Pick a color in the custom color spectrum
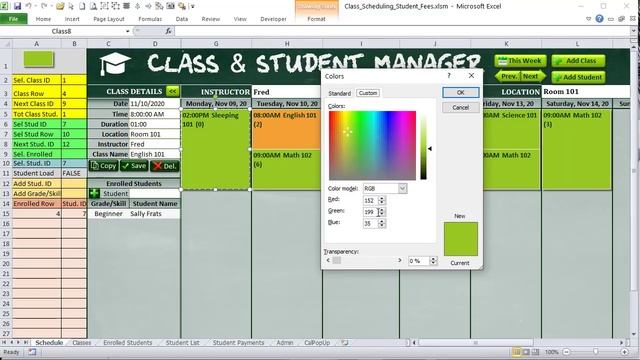Viewport: 640px width, 360px height. click(372, 145)
